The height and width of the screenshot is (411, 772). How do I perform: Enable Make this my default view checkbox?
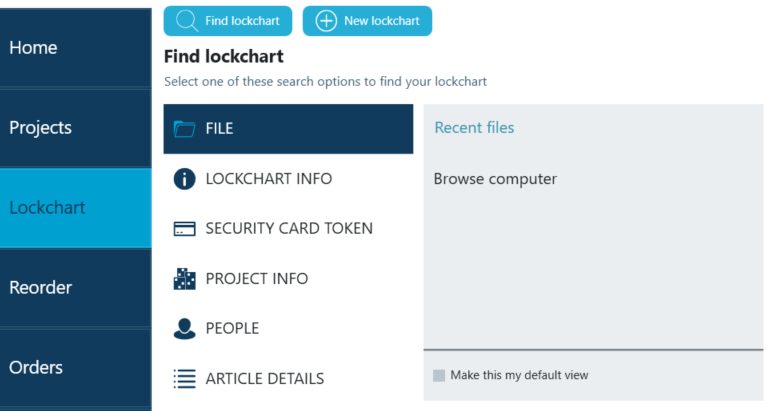click(x=439, y=376)
